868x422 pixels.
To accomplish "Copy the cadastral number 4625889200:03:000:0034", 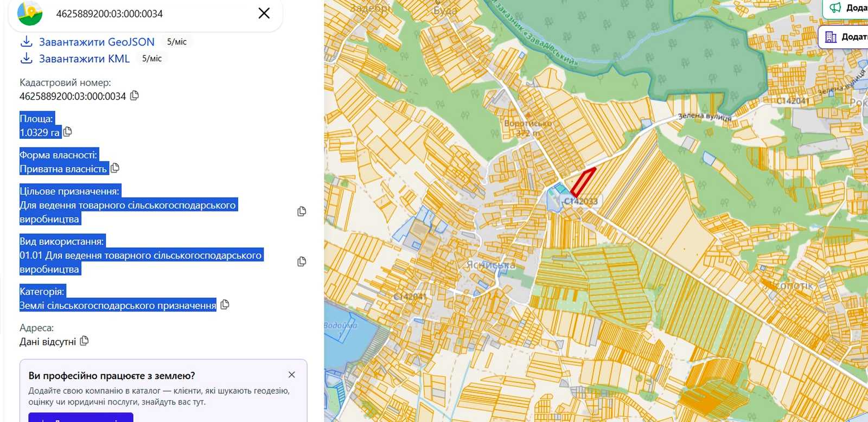I will [135, 95].
